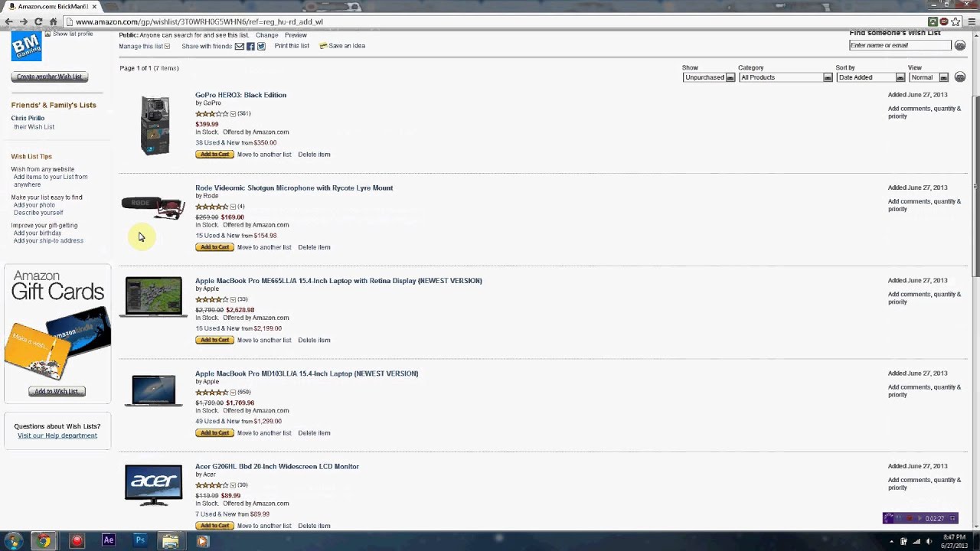Image resolution: width=980 pixels, height=551 pixels.
Task: Click the green extension icon in address bar
Action: pyautogui.click(x=933, y=21)
